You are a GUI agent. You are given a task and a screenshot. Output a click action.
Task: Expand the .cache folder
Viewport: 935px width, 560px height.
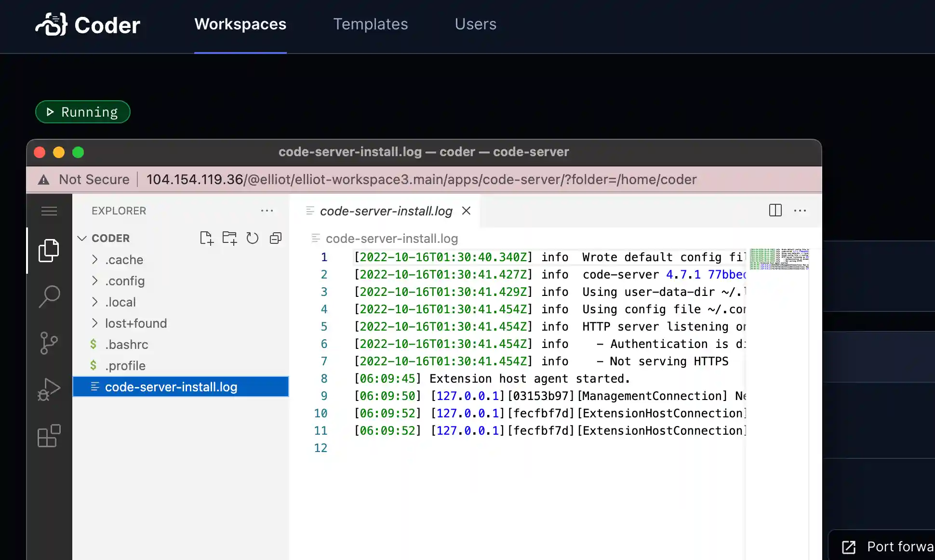pyautogui.click(x=124, y=260)
